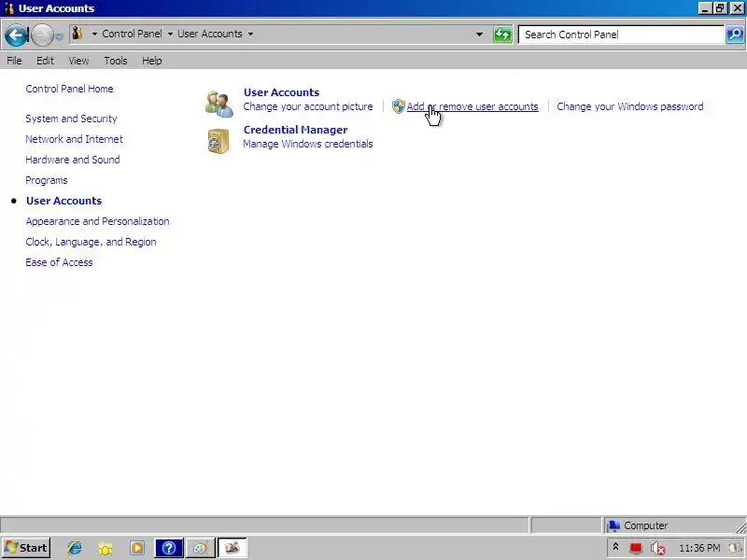The height and width of the screenshot is (560, 747).
Task: Click the User Accounts icon in address bar
Action: tap(78, 34)
